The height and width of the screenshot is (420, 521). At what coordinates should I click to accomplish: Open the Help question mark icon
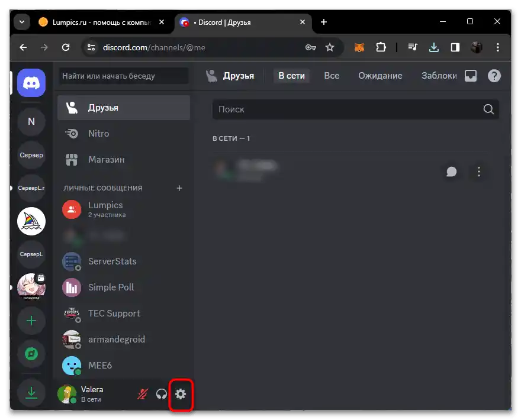pos(494,76)
